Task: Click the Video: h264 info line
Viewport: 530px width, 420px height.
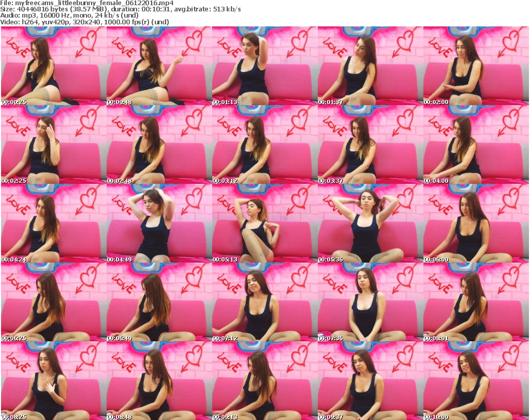Action: [x=84, y=22]
